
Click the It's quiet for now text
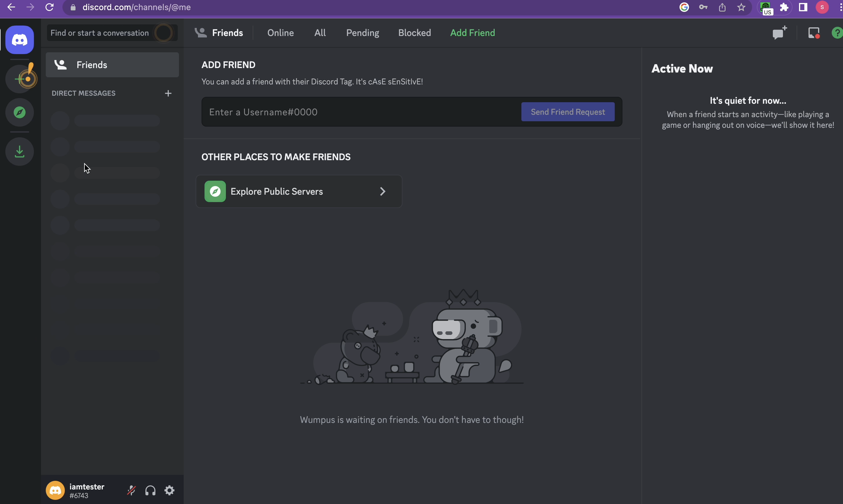(748, 100)
